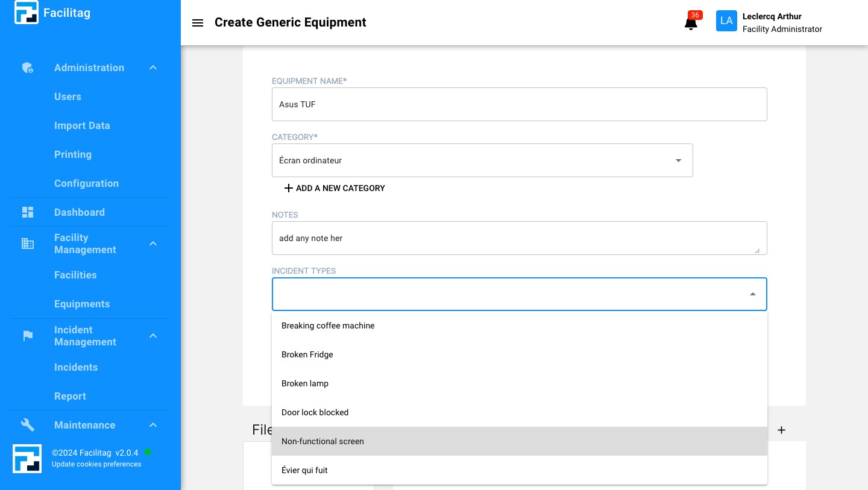Click the Facilitag logo in sidebar header
868x490 pixels.
click(x=27, y=13)
